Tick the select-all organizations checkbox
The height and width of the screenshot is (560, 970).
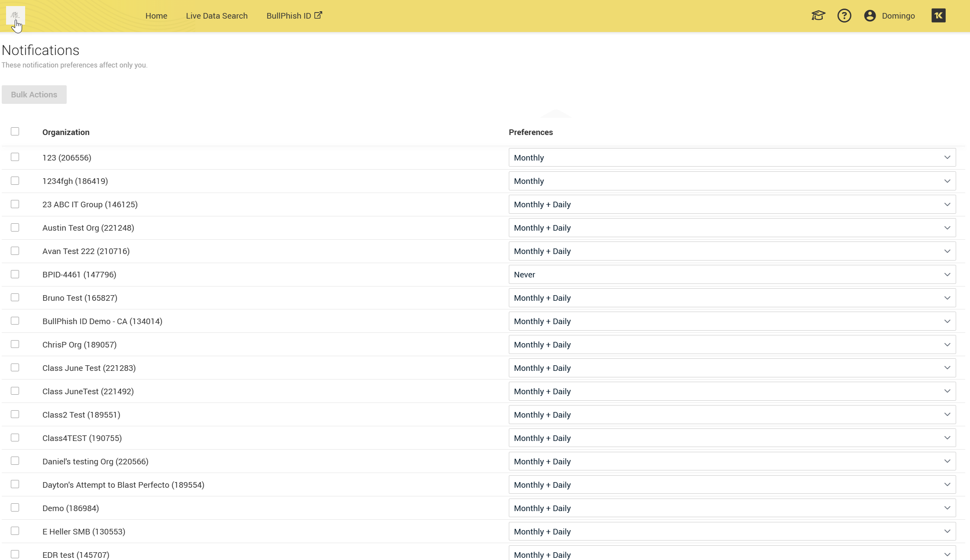(15, 132)
